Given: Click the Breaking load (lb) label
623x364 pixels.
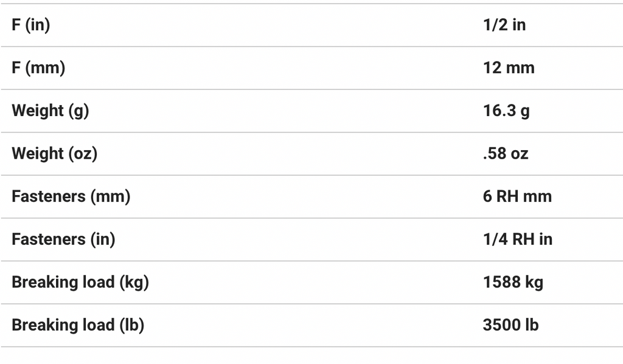Looking at the screenshot, I should pyautogui.click(x=78, y=325).
